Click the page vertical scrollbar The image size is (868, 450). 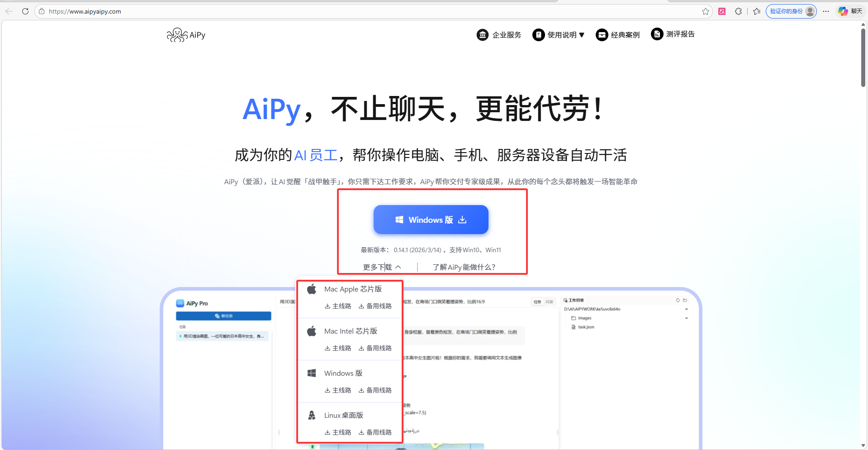tap(863, 59)
